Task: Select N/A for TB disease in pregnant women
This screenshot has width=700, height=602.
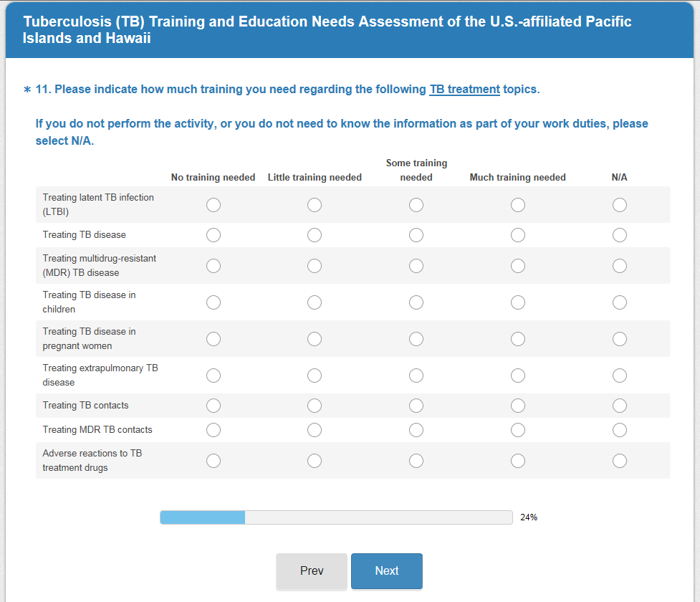Action: 620,339
